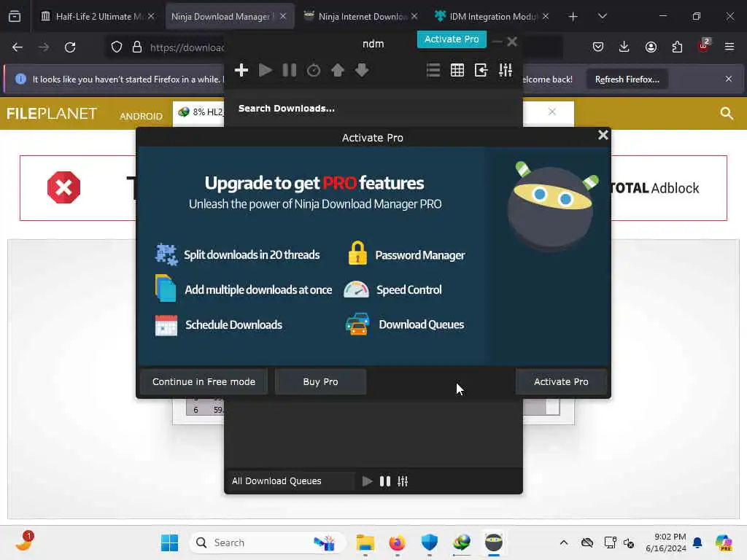This screenshot has width=747, height=560.
Task: Switch to Ninja Internet Download tab
Action: [x=360, y=16]
